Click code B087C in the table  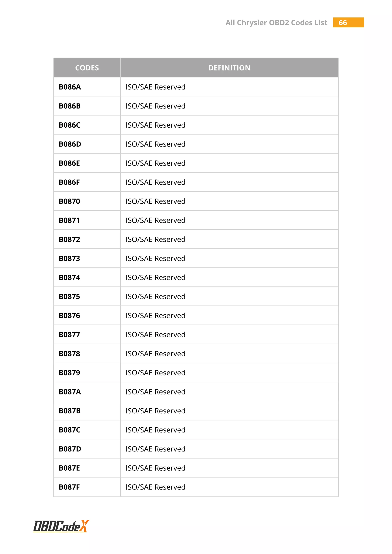69,430
